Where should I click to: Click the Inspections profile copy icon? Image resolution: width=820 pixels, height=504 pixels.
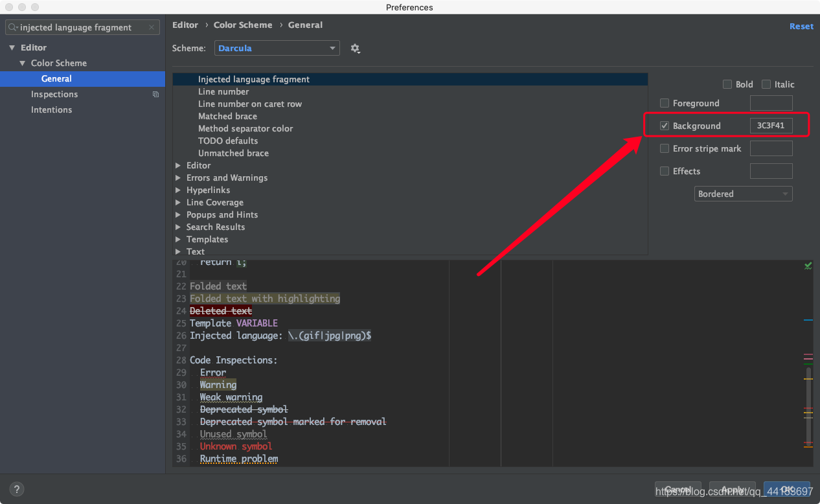pyautogui.click(x=155, y=94)
